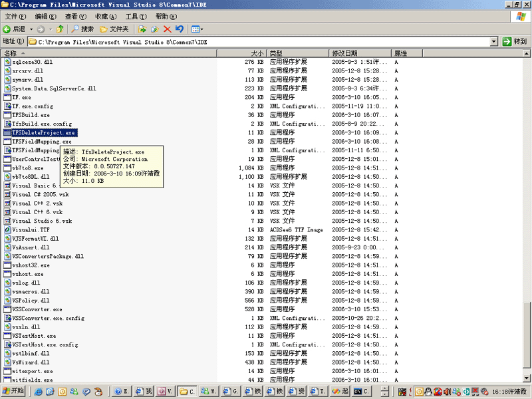Click the Copy To folder icon

155,29
